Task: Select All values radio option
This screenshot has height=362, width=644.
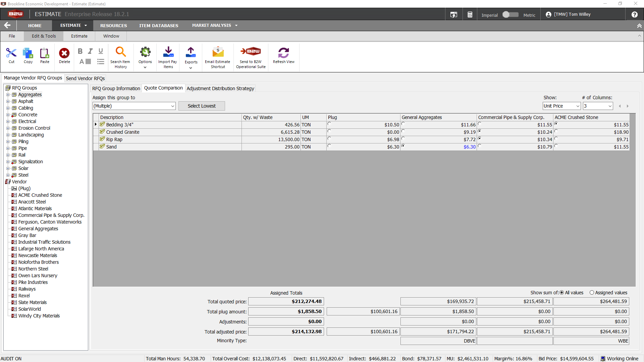Action: click(x=562, y=293)
